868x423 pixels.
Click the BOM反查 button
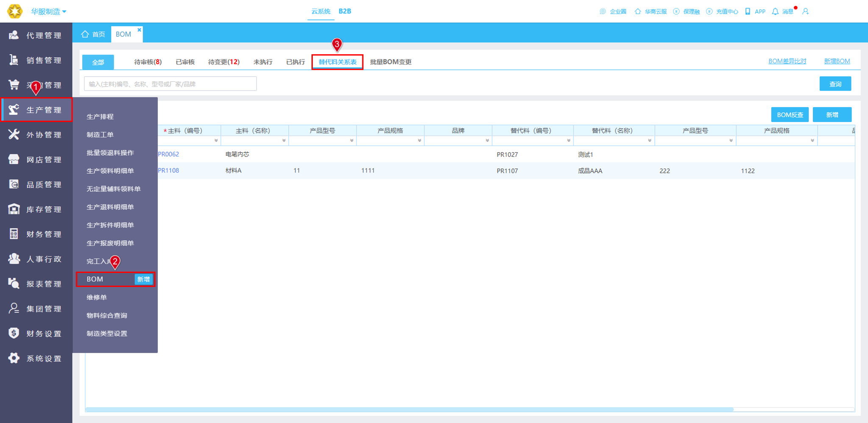click(x=790, y=114)
